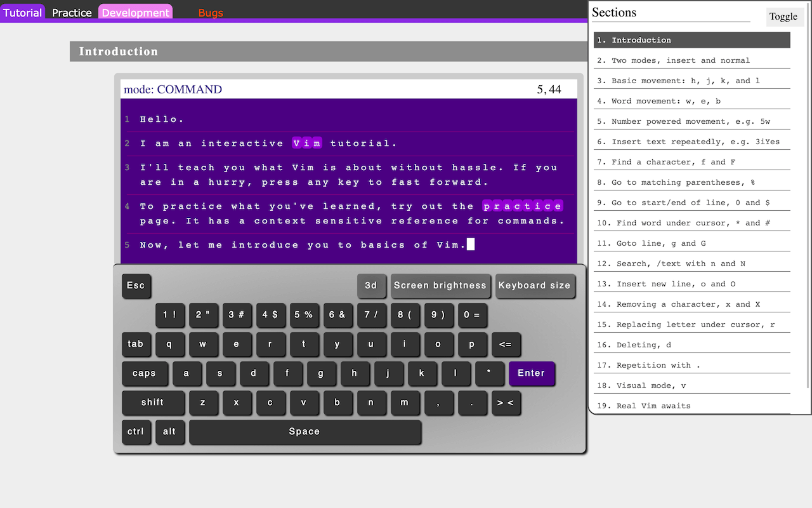812x508 pixels.
Task: Click the Keyboard size button
Action: [x=535, y=286]
